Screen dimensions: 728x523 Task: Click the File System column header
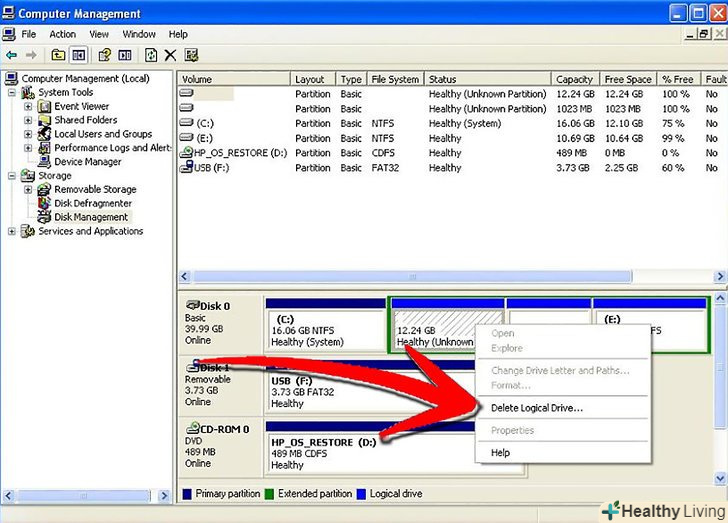[394, 79]
